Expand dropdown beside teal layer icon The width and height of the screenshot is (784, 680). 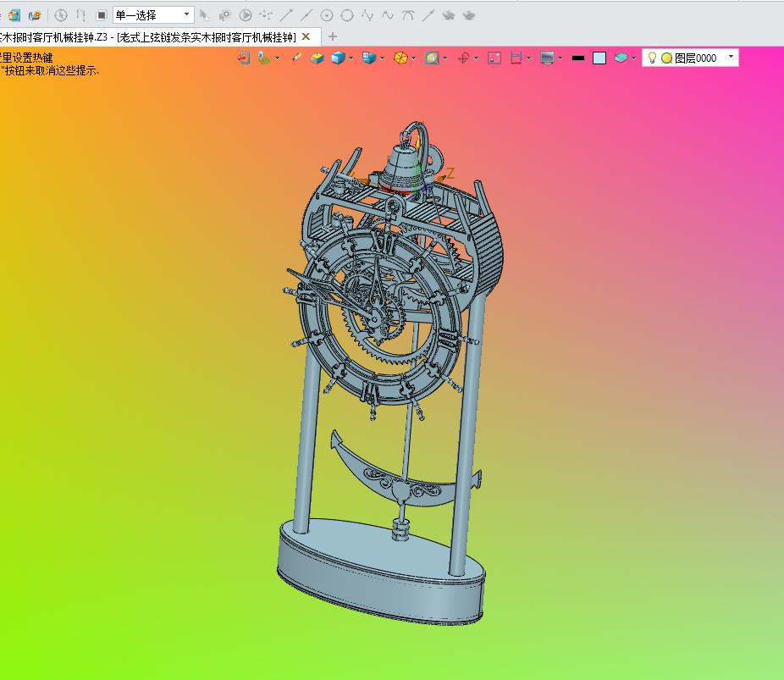(634, 58)
